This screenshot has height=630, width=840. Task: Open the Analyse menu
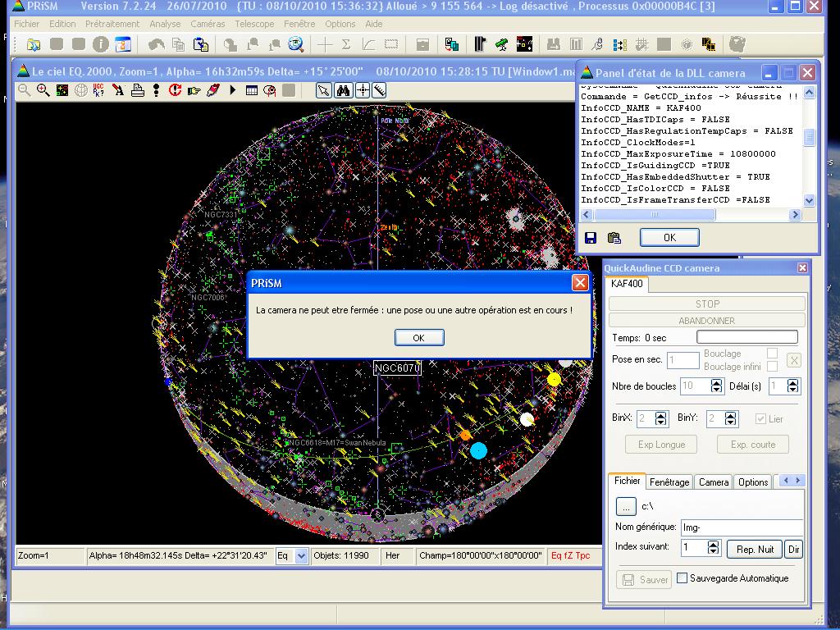tap(165, 24)
